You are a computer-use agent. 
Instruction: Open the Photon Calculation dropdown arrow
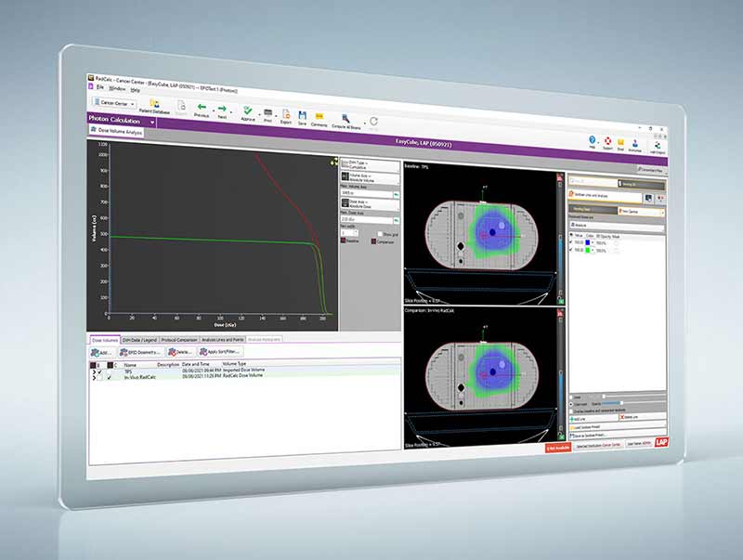(152, 123)
